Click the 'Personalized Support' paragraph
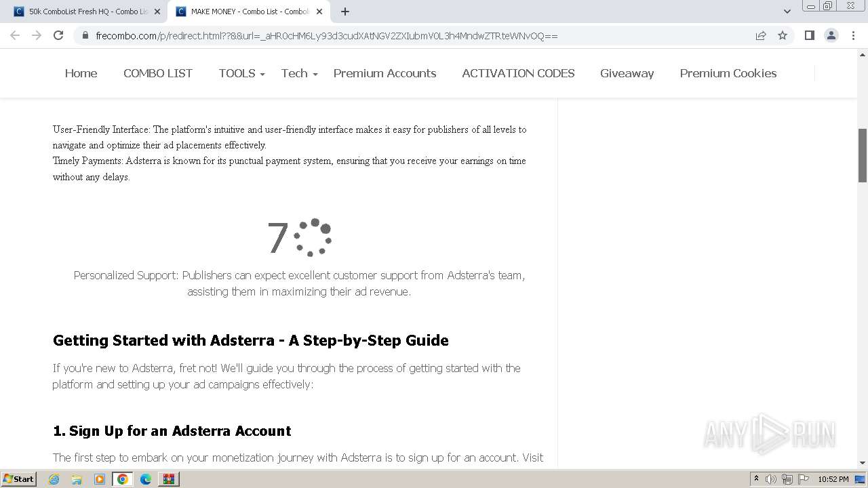Image resolution: width=868 pixels, height=488 pixels. click(299, 283)
